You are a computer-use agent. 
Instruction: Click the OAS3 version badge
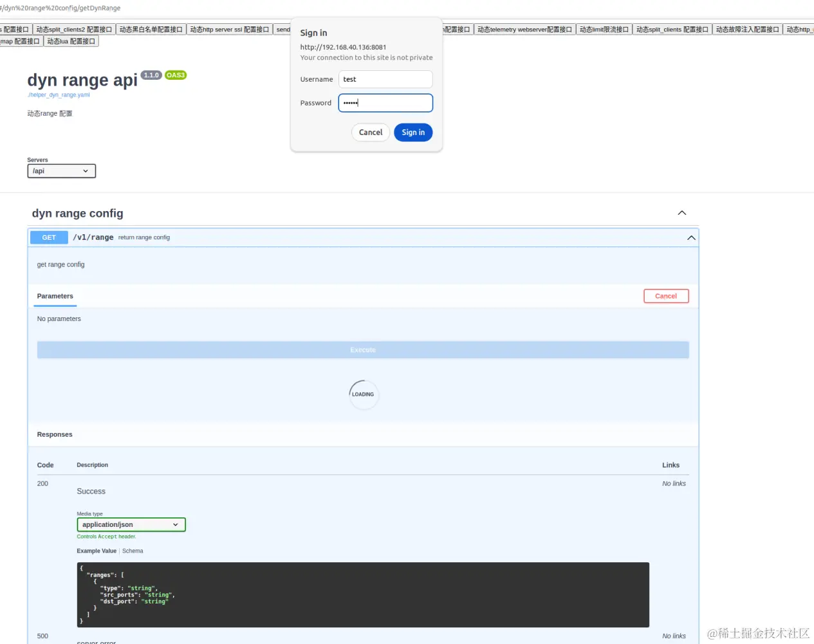click(x=176, y=75)
